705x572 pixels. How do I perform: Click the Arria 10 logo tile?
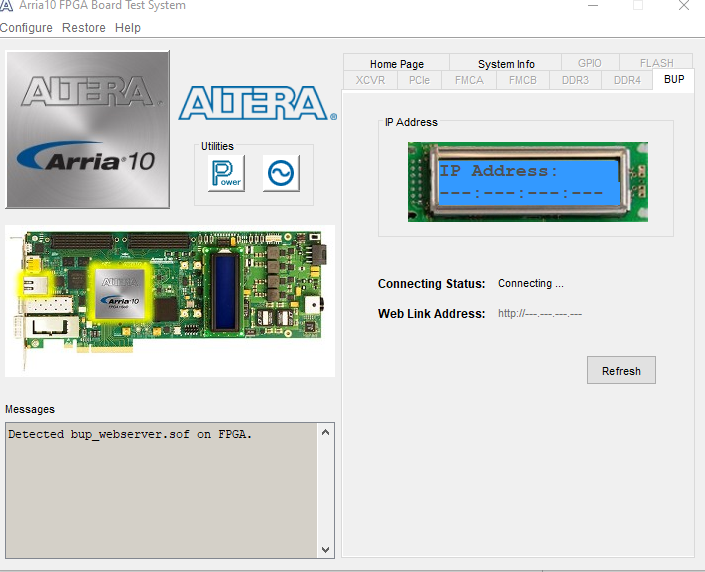(x=88, y=129)
